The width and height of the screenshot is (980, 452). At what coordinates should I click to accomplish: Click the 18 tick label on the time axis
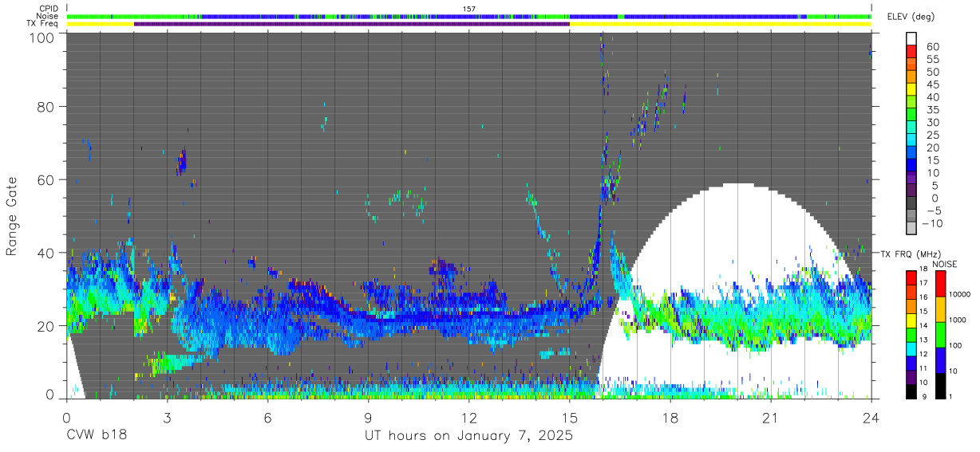click(x=670, y=417)
